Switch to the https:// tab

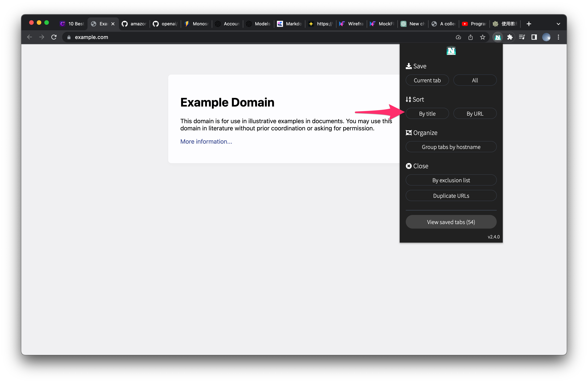point(321,24)
